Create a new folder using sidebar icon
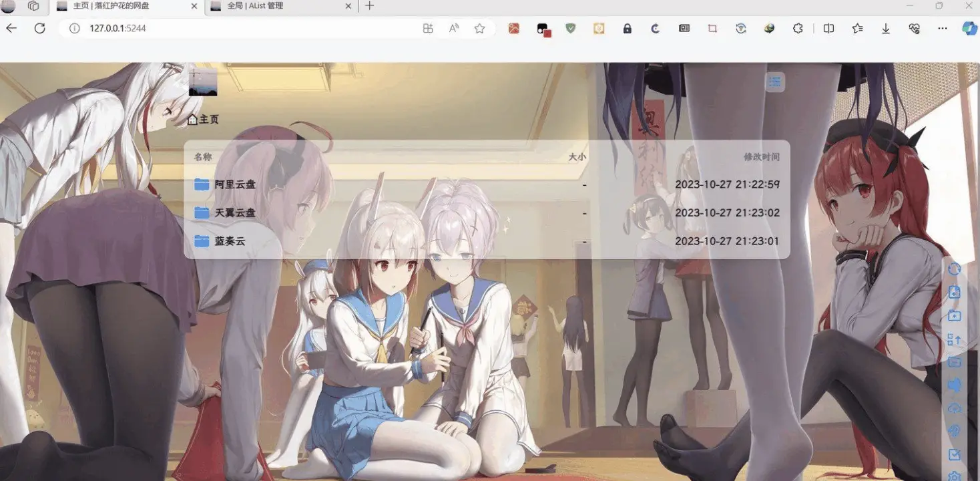980x481 pixels. [955, 315]
